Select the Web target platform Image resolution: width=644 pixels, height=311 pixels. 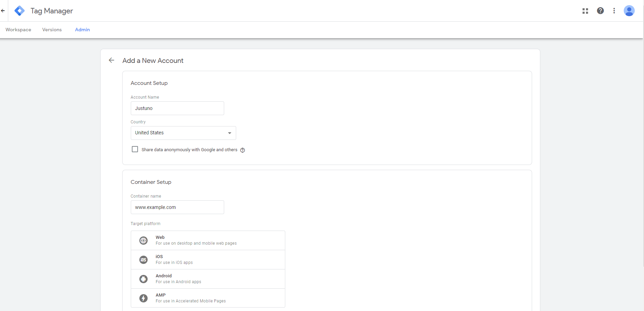(x=208, y=240)
